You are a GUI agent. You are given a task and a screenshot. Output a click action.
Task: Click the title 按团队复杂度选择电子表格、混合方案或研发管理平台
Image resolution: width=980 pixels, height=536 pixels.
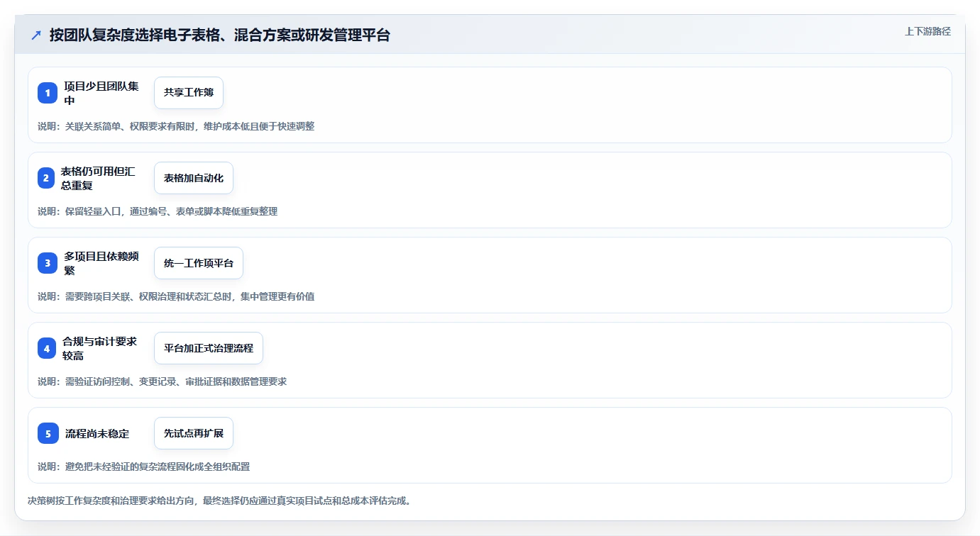[x=220, y=35]
